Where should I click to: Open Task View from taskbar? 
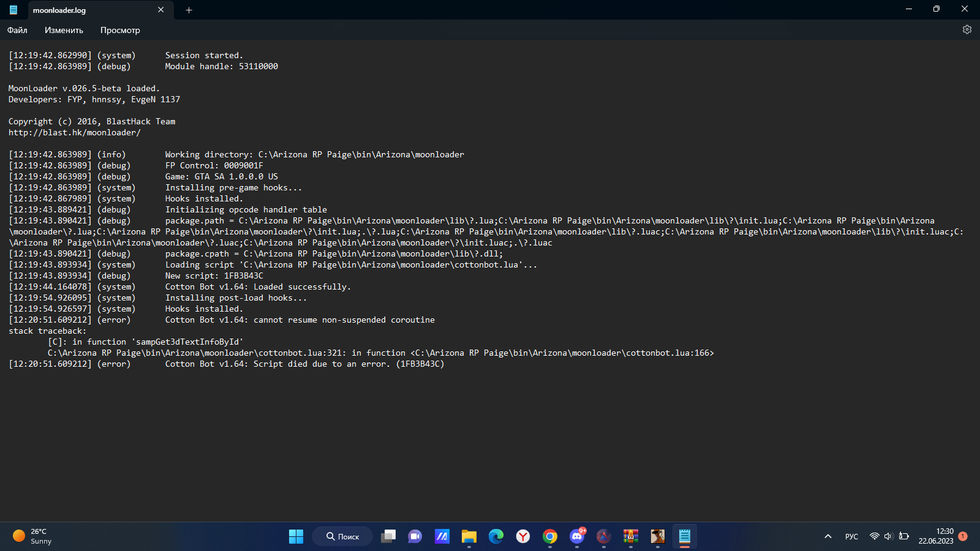coord(388,536)
